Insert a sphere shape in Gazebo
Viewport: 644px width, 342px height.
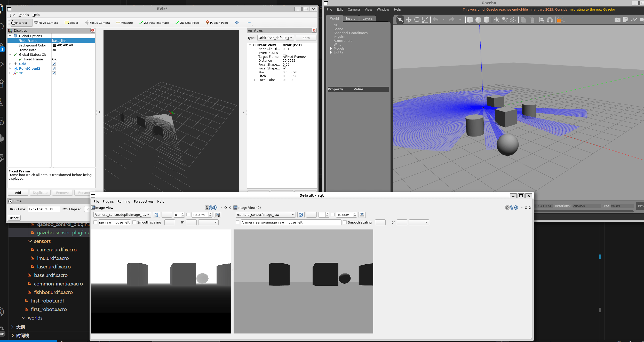(478, 20)
